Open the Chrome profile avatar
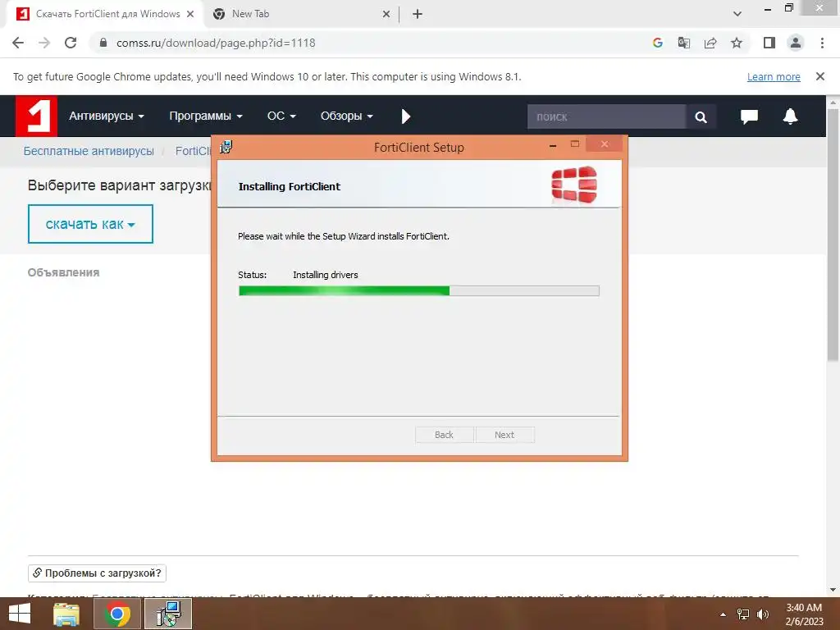Screen dimensions: 840x630 tap(796, 43)
